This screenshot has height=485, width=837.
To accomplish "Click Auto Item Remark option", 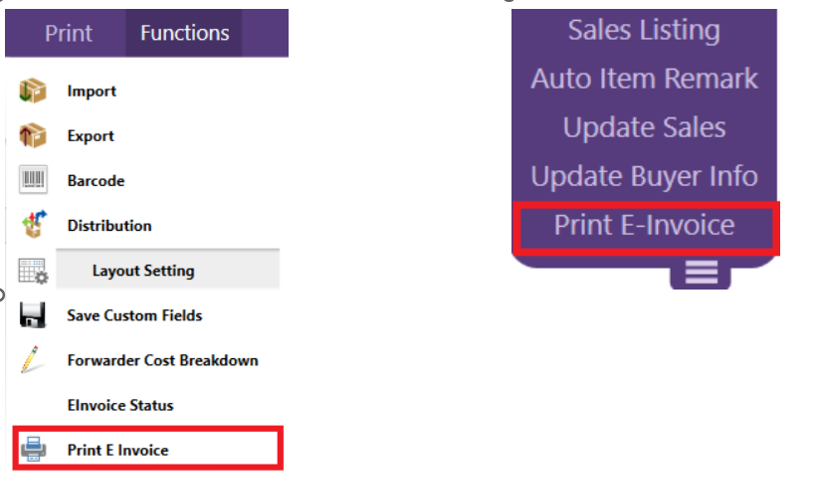I will pos(644,79).
